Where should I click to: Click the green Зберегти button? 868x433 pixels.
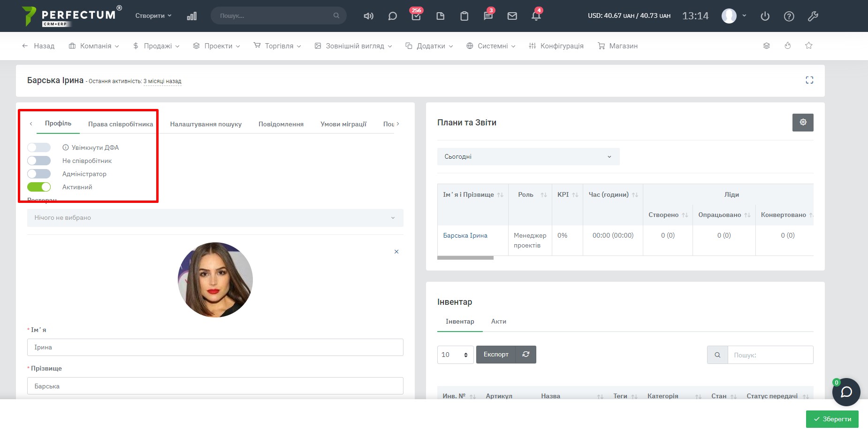[x=832, y=419]
